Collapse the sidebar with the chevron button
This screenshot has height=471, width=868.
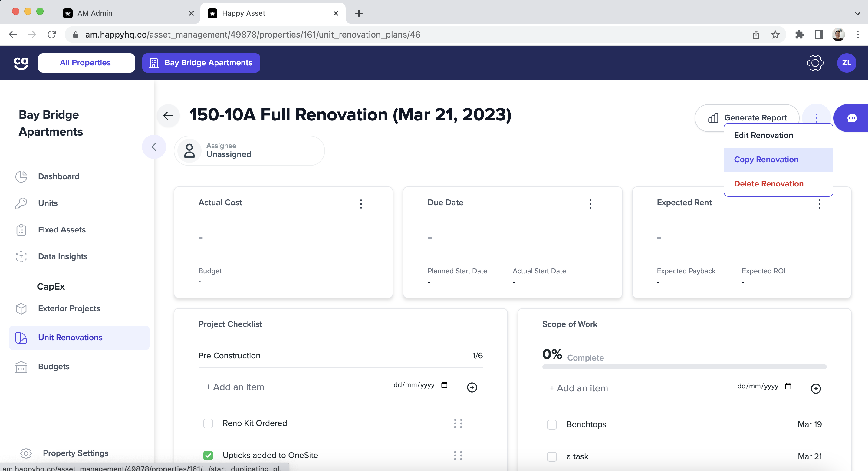pyautogui.click(x=154, y=147)
